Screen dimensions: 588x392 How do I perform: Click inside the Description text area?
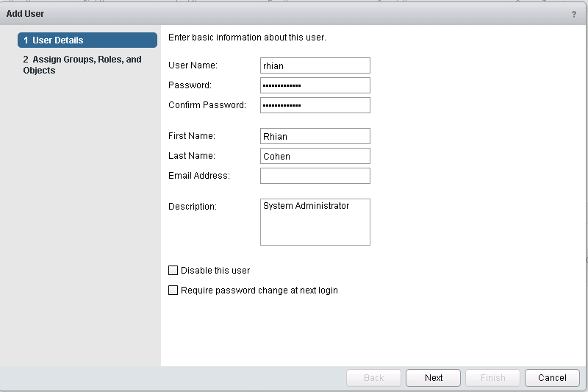click(315, 222)
